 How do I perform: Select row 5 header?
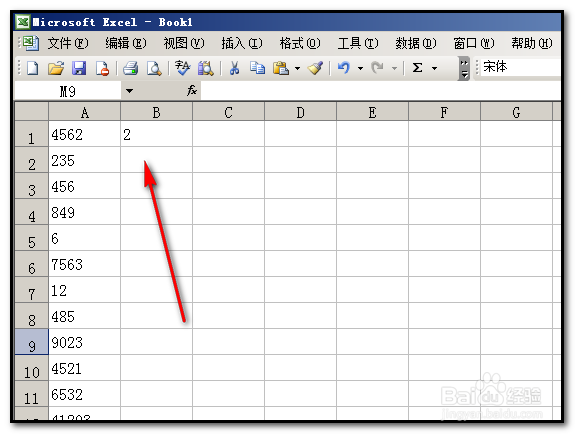tap(32, 238)
